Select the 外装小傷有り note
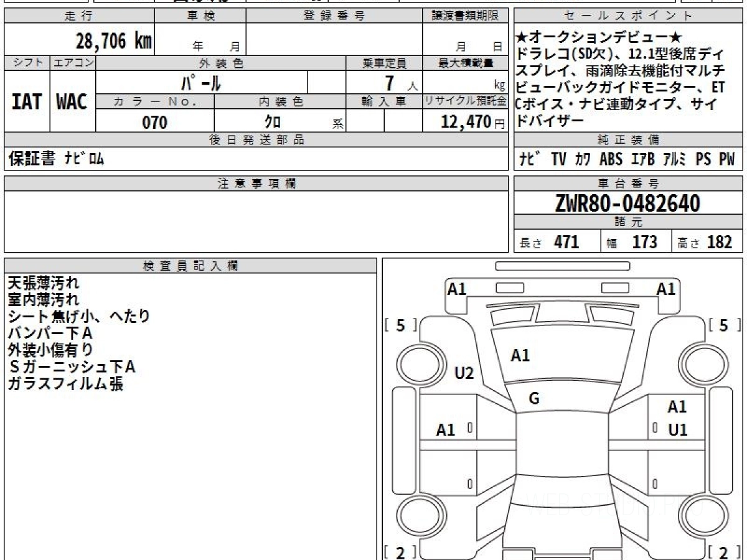The width and height of the screenshot is (747, 560). (x=50, y=350)
